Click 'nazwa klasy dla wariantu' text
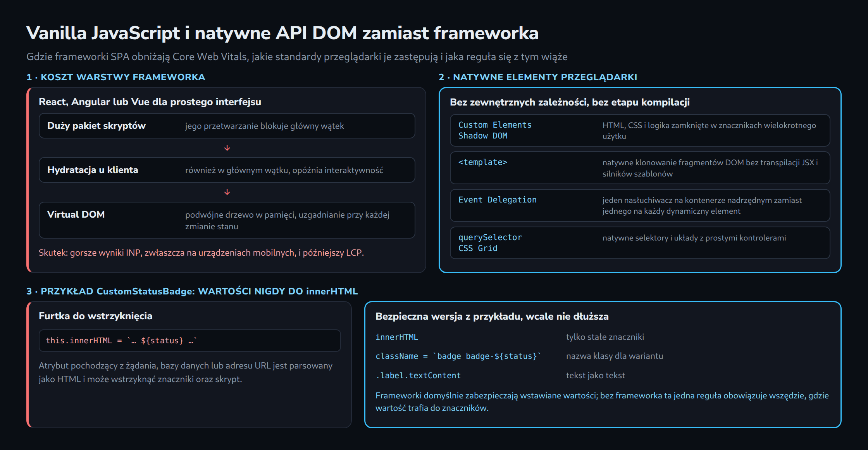Viewport: 868px width, 450px height. click(615, 356)
